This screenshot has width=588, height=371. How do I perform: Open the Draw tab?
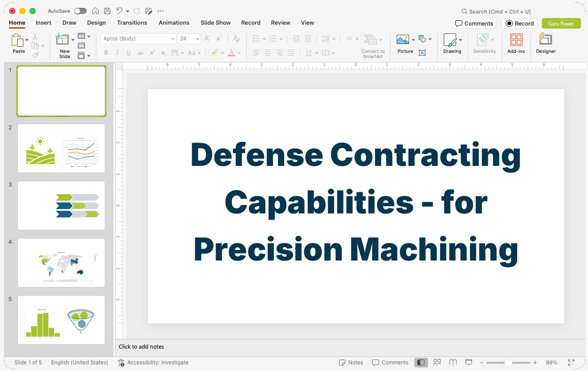(69, 22)
